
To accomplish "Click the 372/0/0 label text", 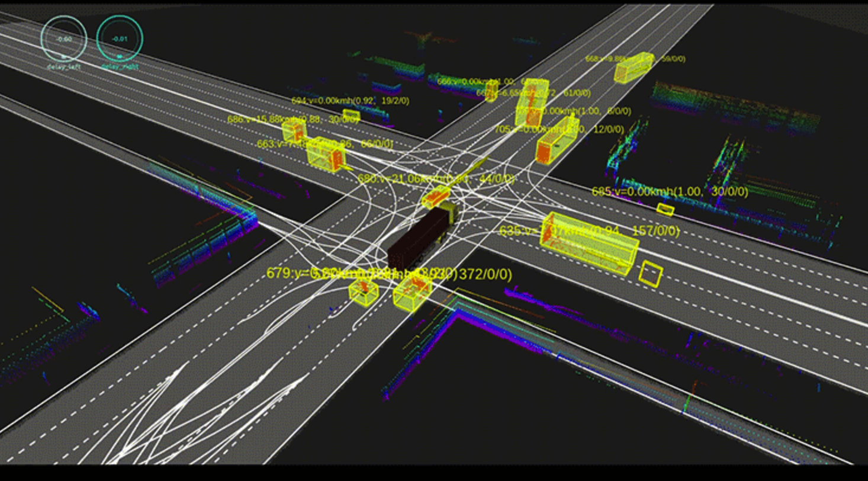I will tap(484, 274).
